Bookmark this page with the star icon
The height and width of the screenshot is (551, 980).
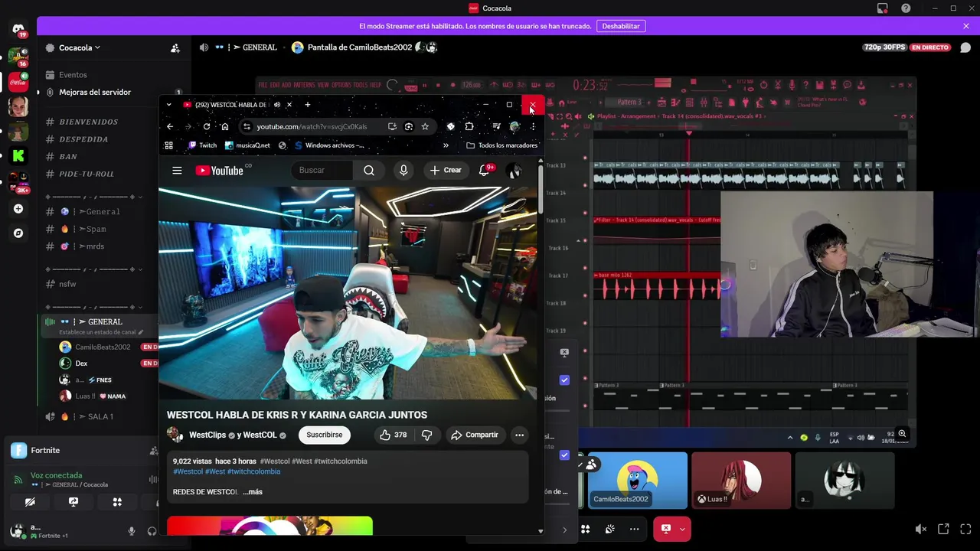click(x=425, y=126)
